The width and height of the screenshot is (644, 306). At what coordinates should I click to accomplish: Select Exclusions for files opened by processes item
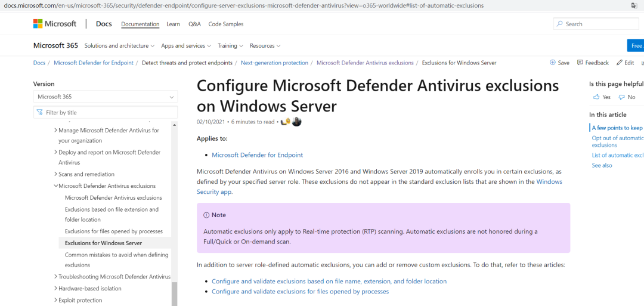tap(114, 231)
